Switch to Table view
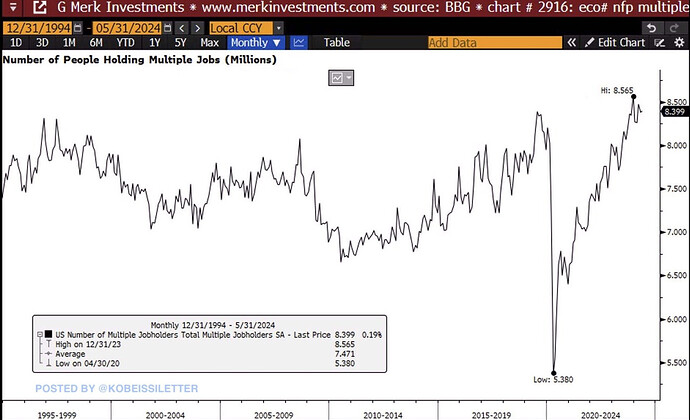The width and height of the screenshot is (690, 420). tap(337, 43)
